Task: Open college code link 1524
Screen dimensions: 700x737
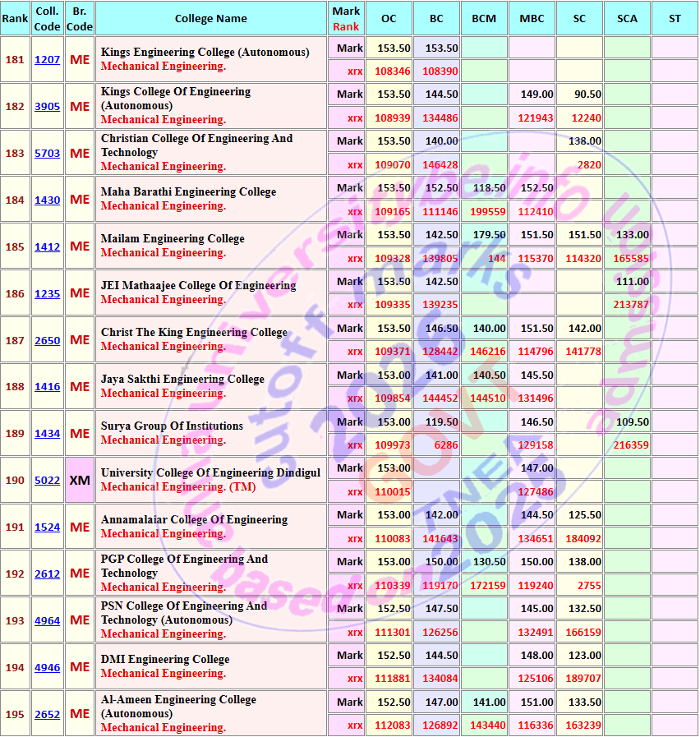Action: coord(47,527)
